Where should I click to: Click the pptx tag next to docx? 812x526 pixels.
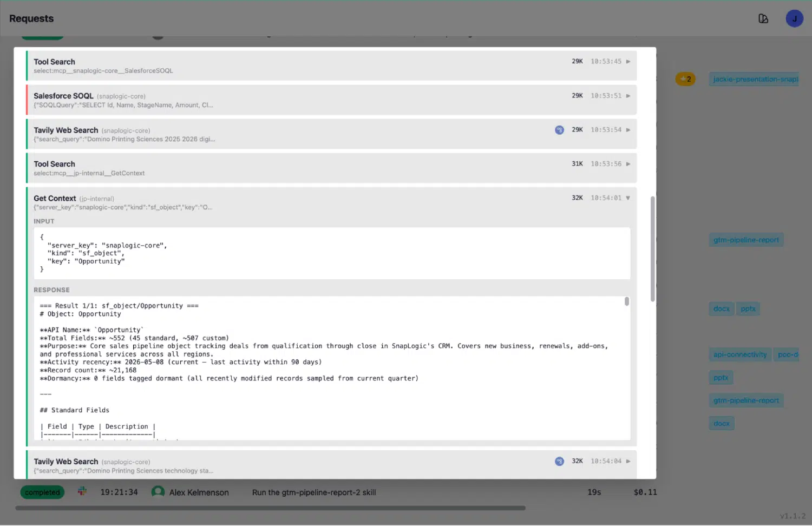click(748, 309)
